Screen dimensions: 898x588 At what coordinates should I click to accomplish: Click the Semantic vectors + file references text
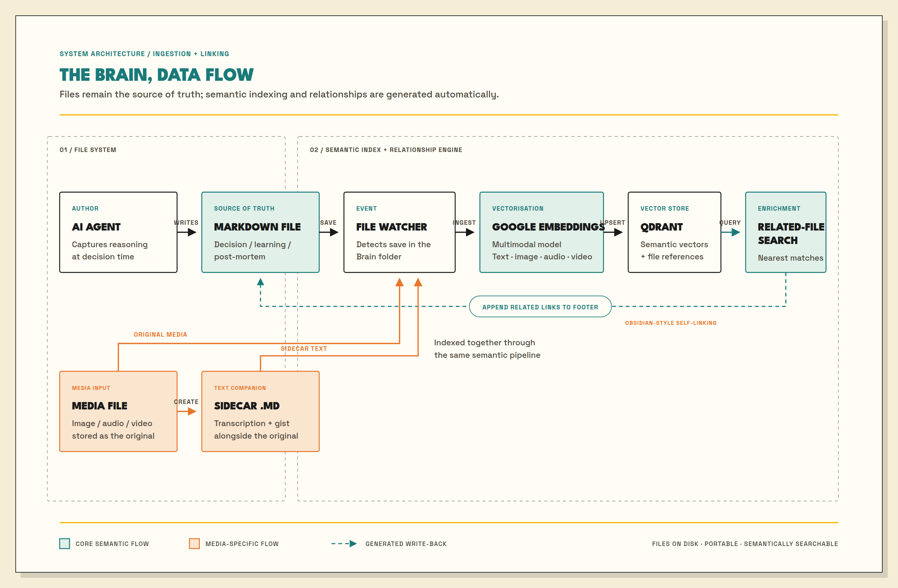[674, 250]
